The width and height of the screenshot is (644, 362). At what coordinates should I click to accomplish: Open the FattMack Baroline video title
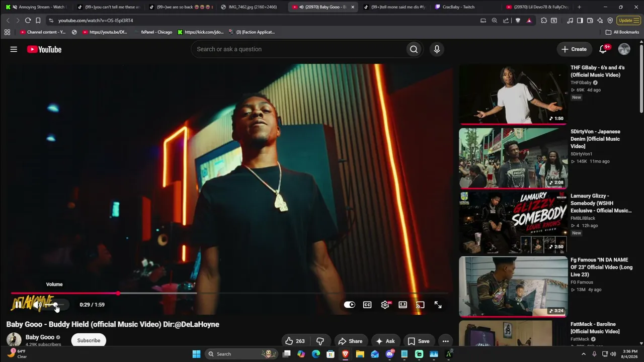click(595, 328)
